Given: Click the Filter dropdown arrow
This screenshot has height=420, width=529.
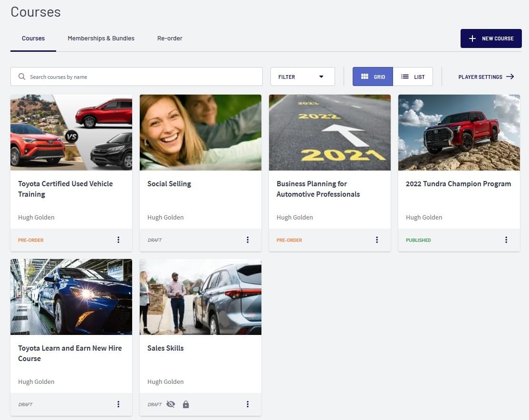Looking at the screenshot, I should [x=321, y=76].
